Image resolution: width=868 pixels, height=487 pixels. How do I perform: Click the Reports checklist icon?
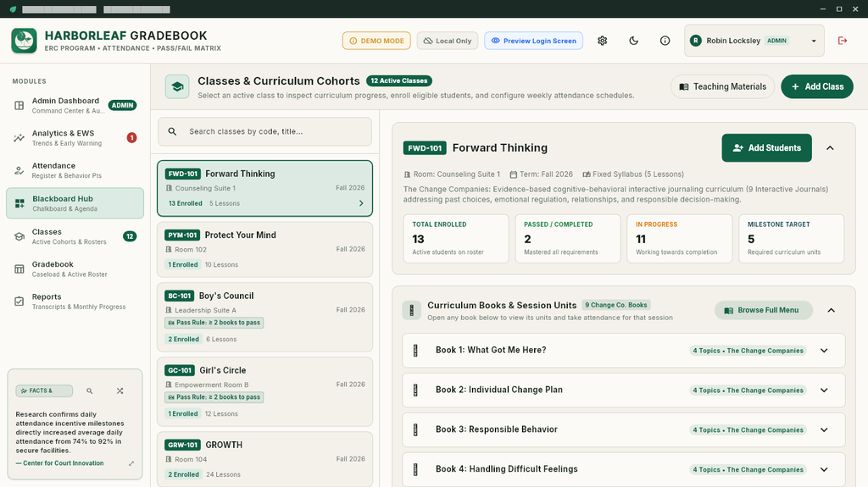(19, 301)
